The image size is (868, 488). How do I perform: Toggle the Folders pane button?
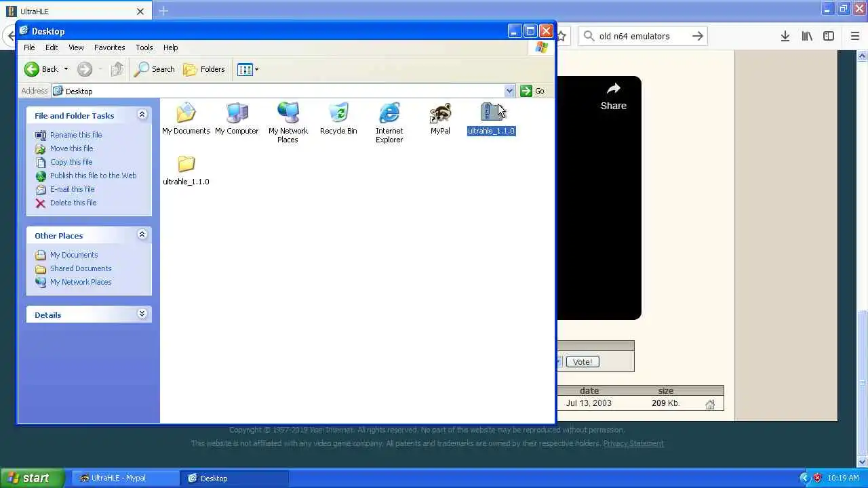204,69
